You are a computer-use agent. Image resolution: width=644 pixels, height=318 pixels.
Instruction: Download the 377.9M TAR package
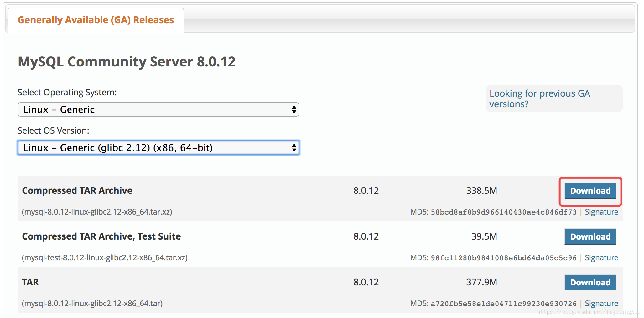[x=590, y=282]
